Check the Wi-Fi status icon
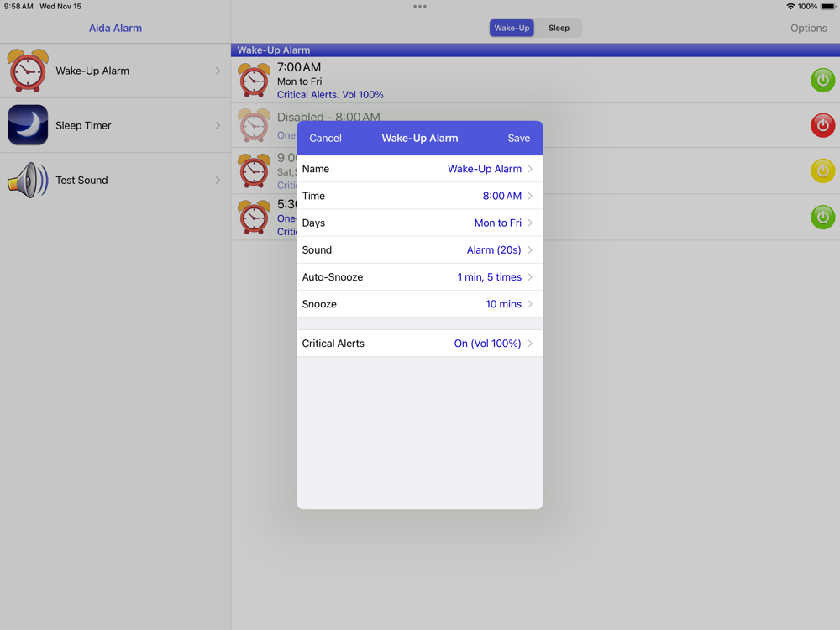The image size is (840, 630). point(790,7)
